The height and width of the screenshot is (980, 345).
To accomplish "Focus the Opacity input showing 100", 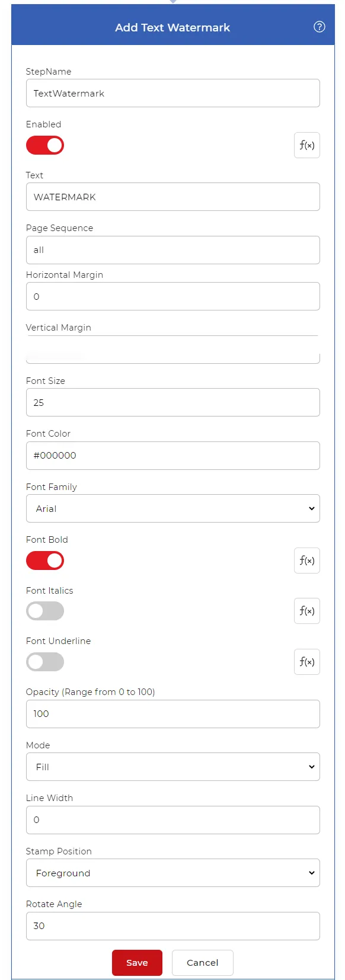I will tap(173, 714).
